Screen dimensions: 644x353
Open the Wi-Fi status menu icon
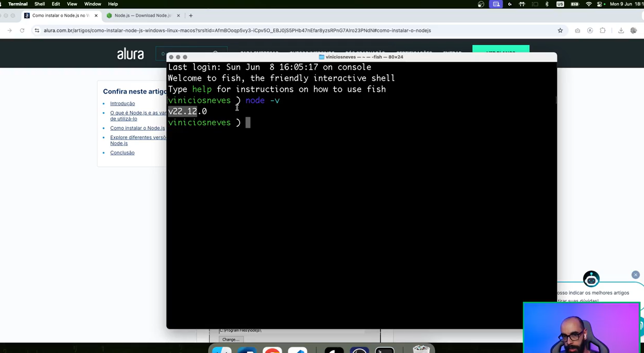pyautogui.click(x=588, y=4)
